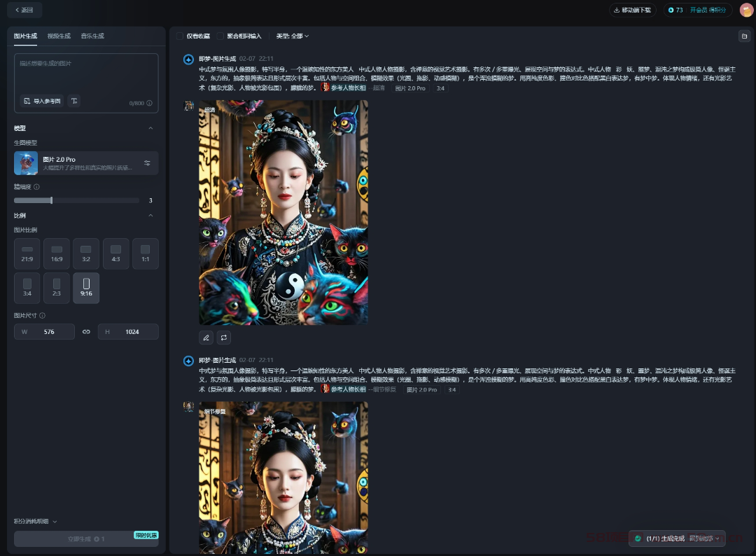Select the 16:9 aspect ratio
756x556 pixels.
57,253
